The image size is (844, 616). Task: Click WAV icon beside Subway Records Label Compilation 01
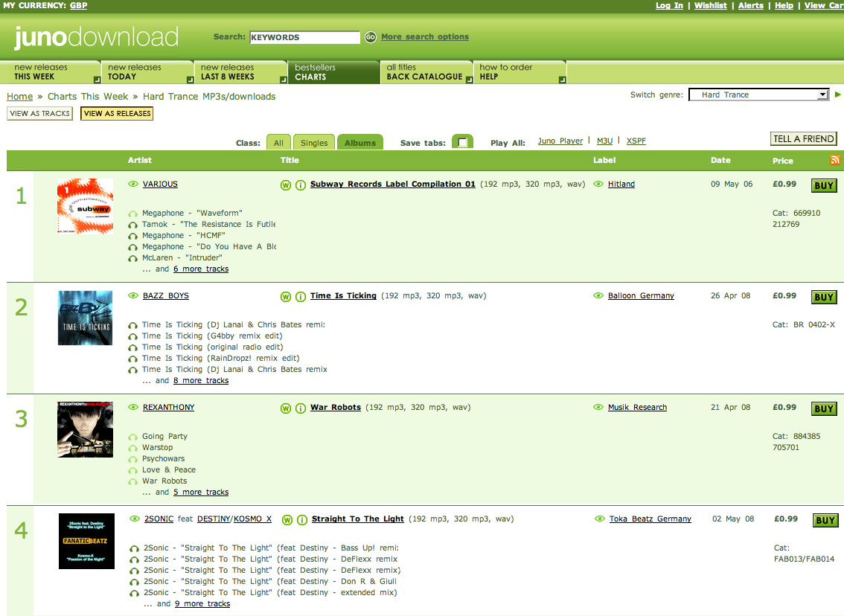286,185
